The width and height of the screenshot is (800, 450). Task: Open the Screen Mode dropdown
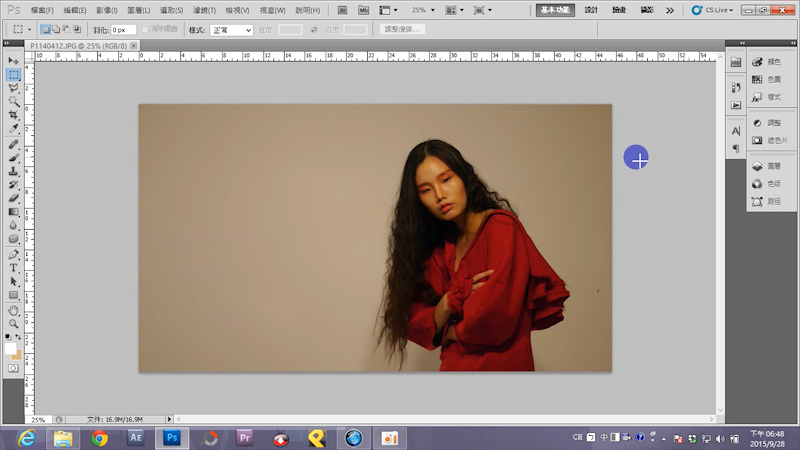[x=483, y=10]
